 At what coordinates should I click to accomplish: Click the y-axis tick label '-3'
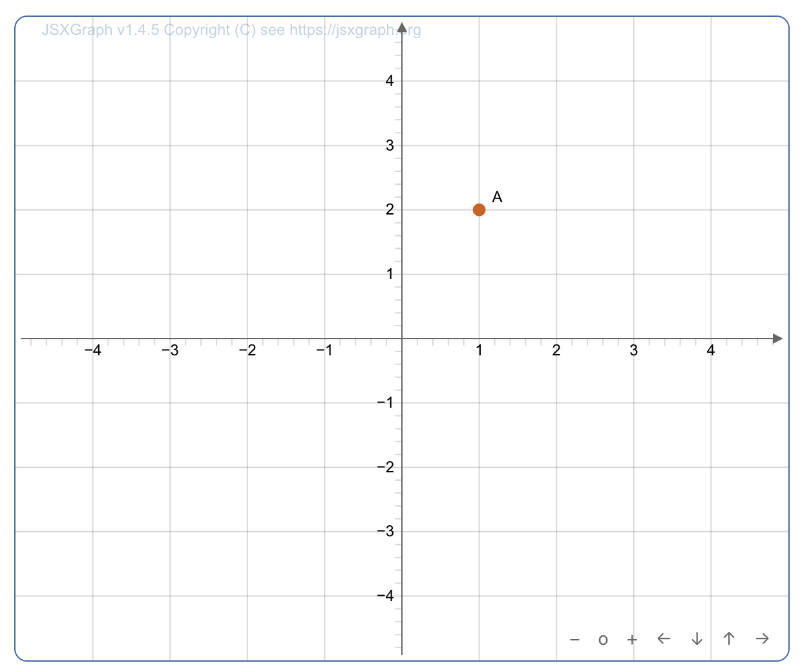point(386,531)
